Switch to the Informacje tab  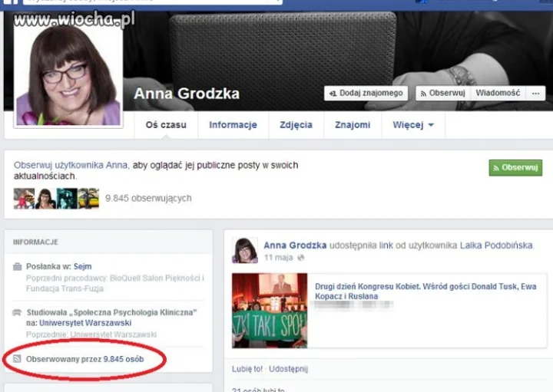233,125
